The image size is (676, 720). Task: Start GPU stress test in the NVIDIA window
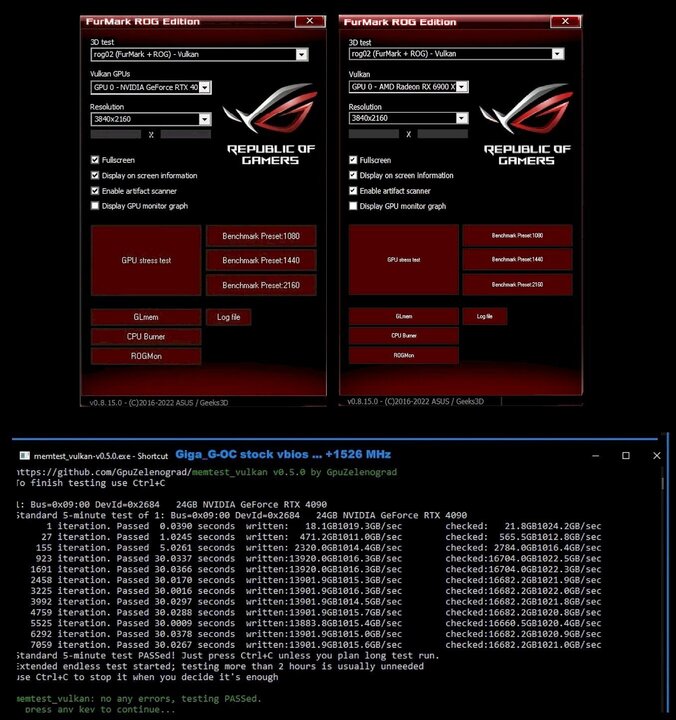[x=146, y=260]
